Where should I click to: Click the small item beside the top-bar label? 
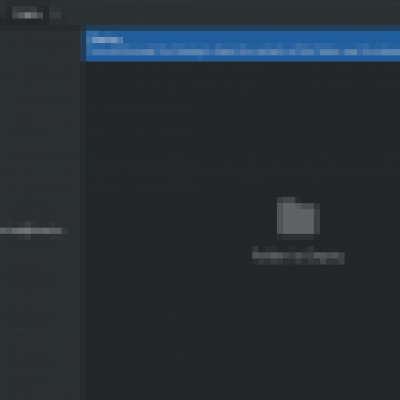point(56,15)
